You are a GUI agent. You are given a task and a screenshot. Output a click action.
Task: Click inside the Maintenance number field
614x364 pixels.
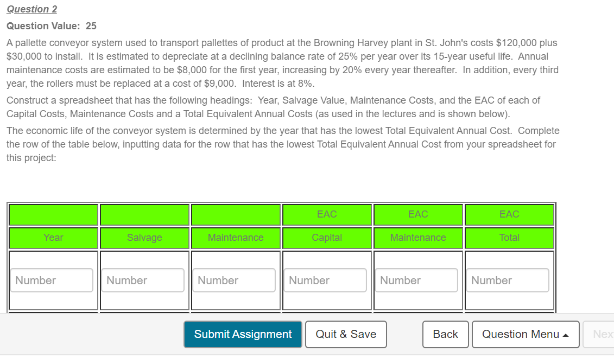click(x=234, y=280)
